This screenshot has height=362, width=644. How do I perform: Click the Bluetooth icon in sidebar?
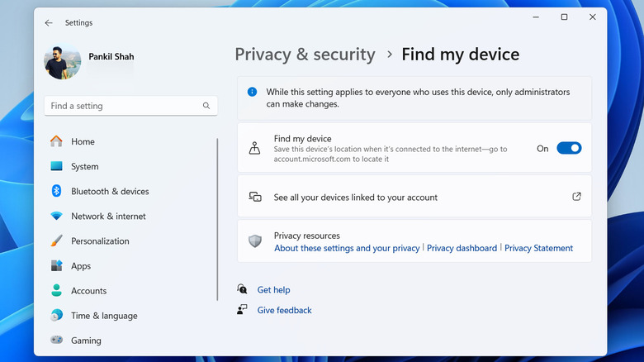click(x=56, y=191)
